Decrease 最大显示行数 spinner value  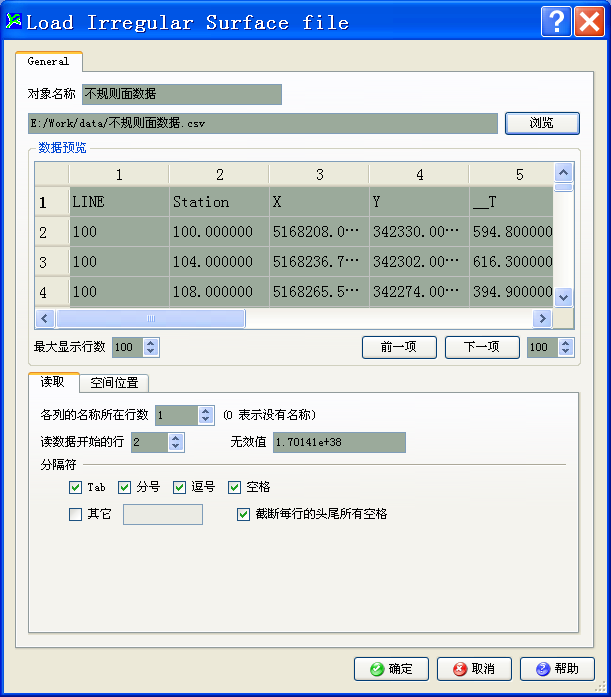click(151, 352)
